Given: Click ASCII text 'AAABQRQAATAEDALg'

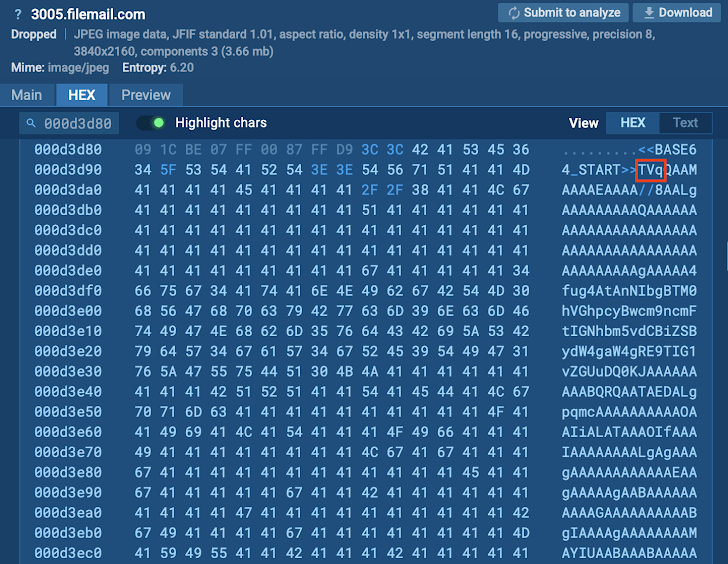Looking at the screenshot, I should (629, 392).
